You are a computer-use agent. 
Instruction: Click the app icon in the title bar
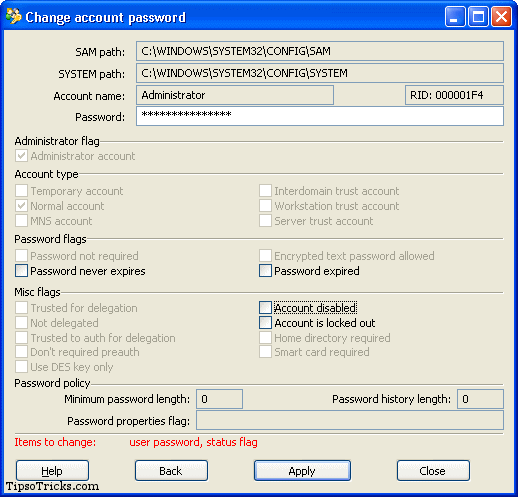click(14, 16)
